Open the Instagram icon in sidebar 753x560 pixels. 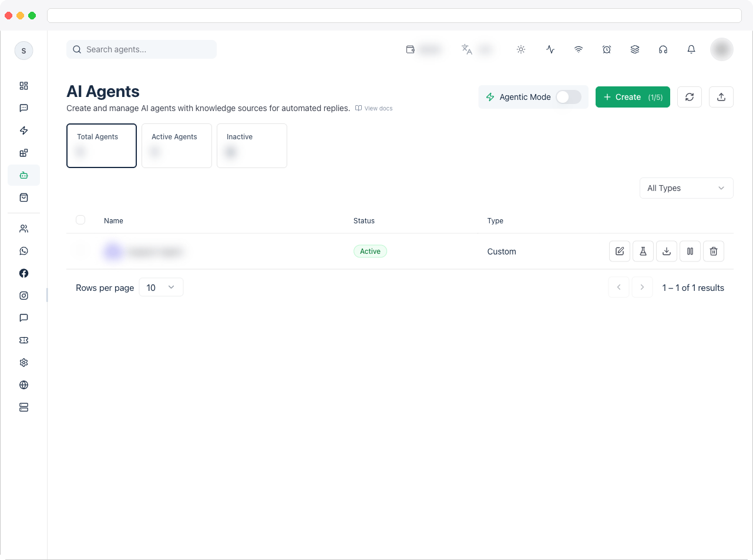(23, 296)
